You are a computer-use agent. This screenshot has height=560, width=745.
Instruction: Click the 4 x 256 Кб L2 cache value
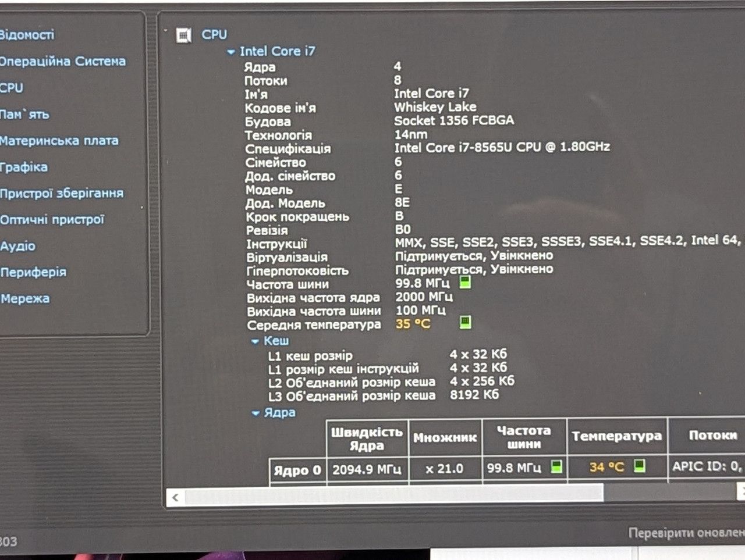(x=483, y=381)
